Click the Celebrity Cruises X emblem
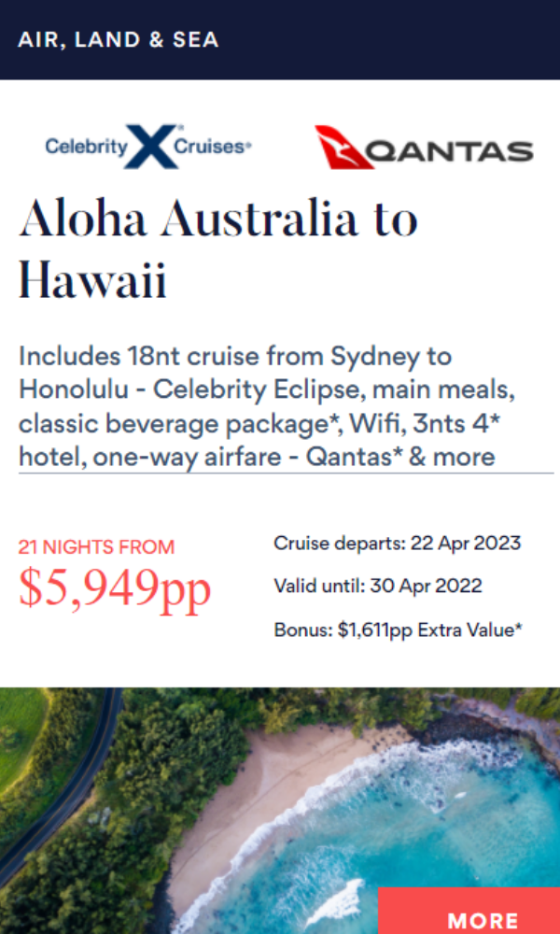The width and height of the screenshot is (560, 934). (151, 146)
